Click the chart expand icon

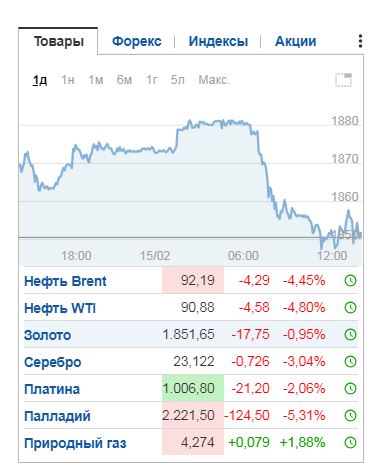[343, 80]
